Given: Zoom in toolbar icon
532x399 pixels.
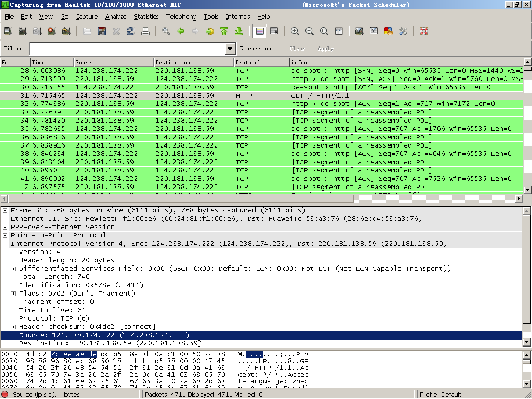Looking at the screenshot, I should (295, 31).
